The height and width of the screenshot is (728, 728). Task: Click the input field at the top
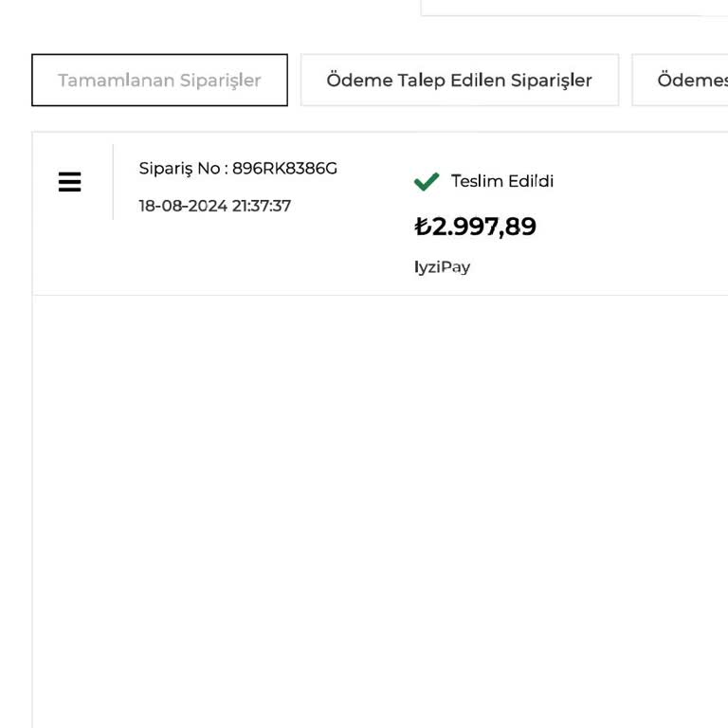574,8
